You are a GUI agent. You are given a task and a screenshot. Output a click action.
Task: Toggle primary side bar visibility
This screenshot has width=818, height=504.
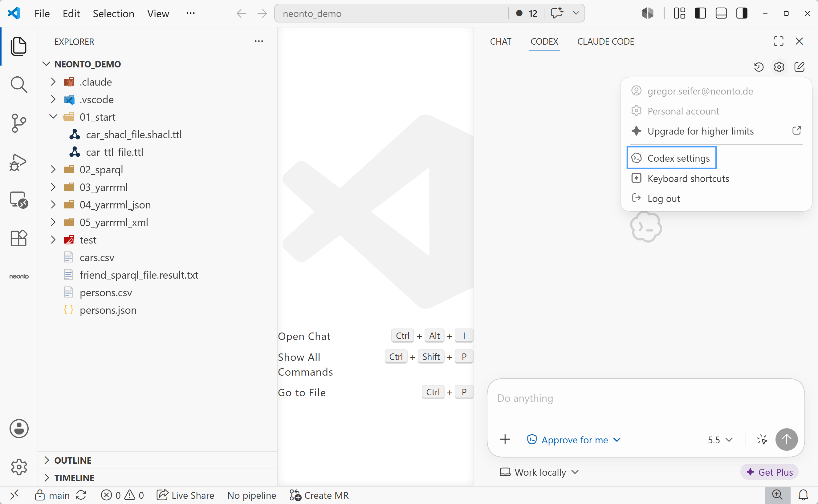700,13
